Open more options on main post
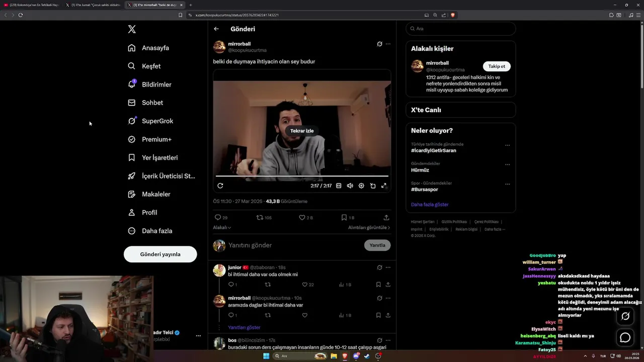This screenshot has width=644, height=362. (388, 44)
